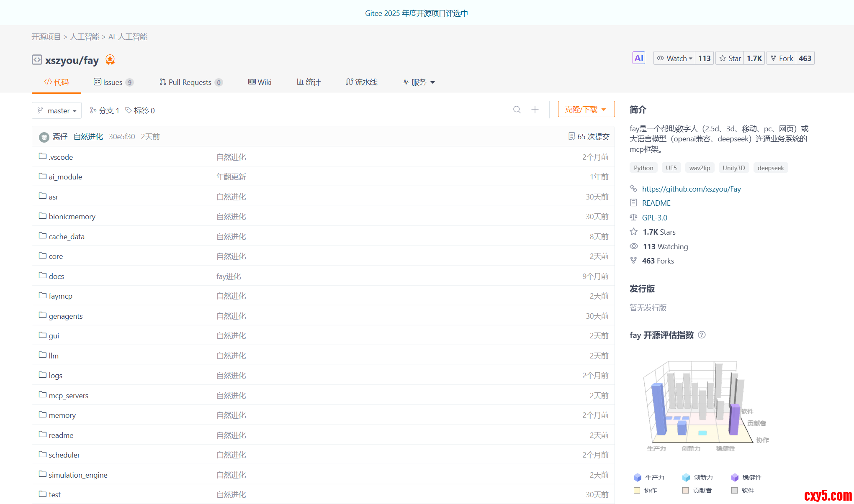Click the search magnifier icon
The width and height of the screenshot is (854, 504).
coord(517,110)
